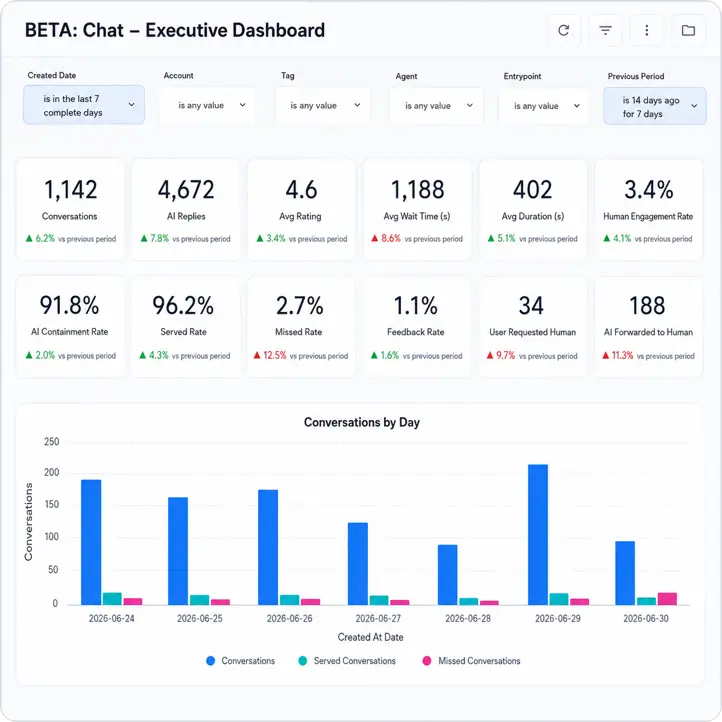Open the Account filter dropdown
The image size is (722, 722).
point(208,105)
